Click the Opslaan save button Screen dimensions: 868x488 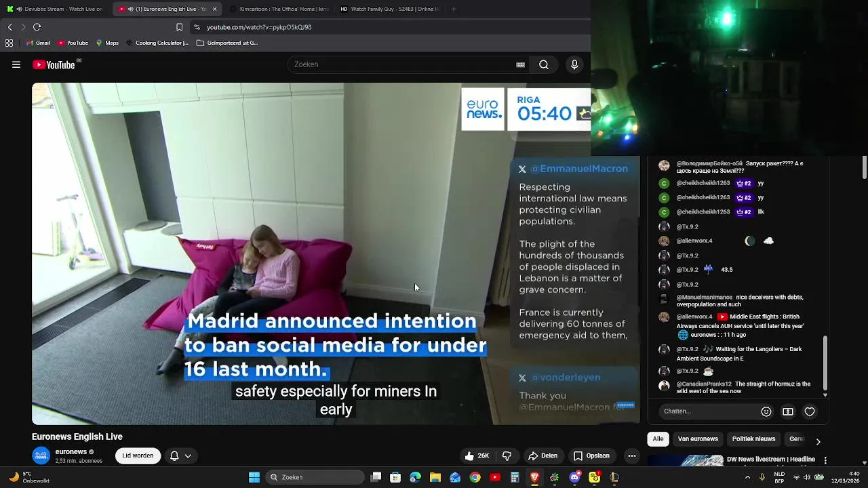591,456
